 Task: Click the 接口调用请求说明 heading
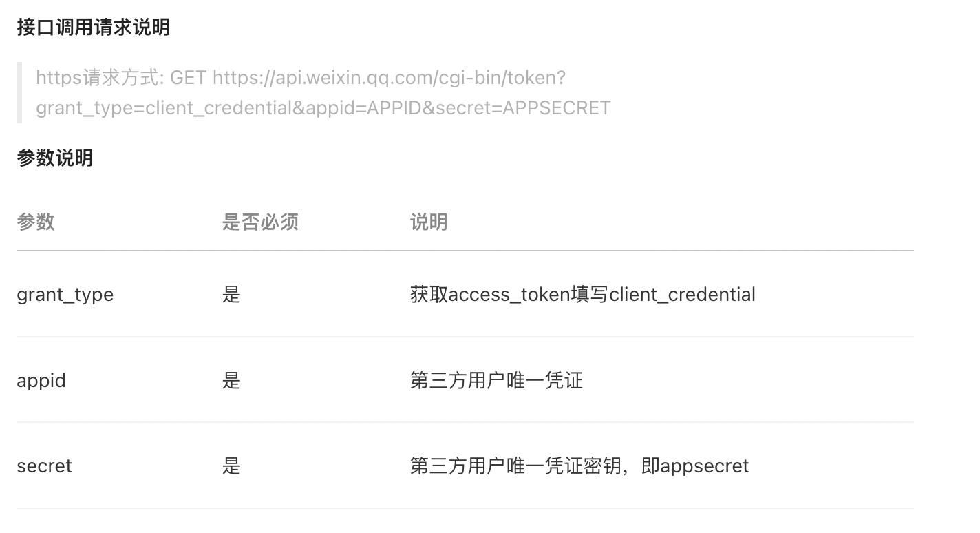click(93, 28)
